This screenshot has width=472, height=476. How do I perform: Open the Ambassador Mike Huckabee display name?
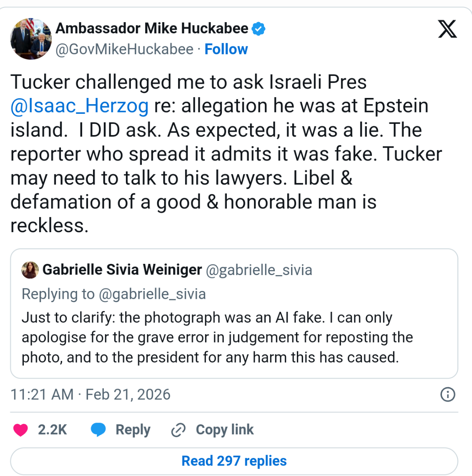click(152, 28)
